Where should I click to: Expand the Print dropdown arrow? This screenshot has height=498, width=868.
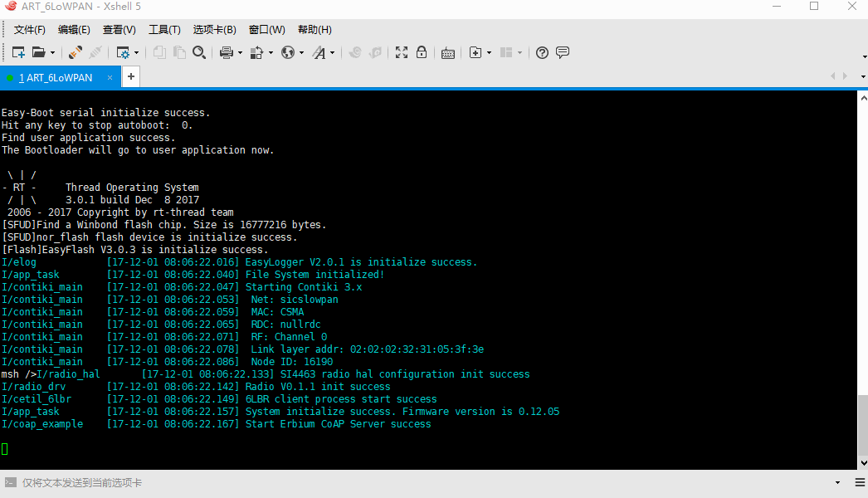(240, 52)
